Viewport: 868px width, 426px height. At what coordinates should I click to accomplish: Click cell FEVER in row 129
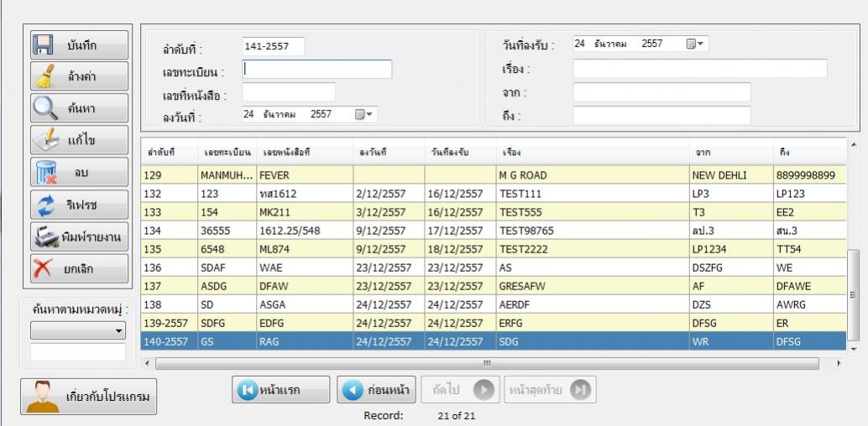(305, 175)
